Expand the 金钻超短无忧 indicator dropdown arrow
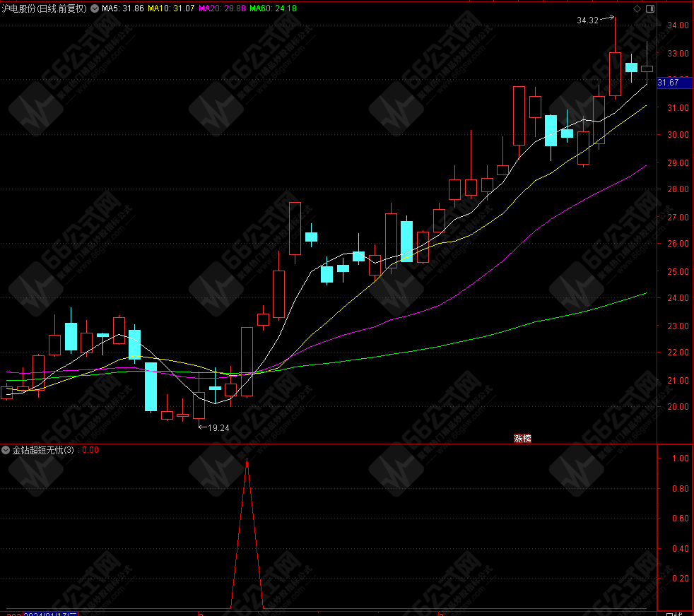694x616 pixels. pos(6,450)
